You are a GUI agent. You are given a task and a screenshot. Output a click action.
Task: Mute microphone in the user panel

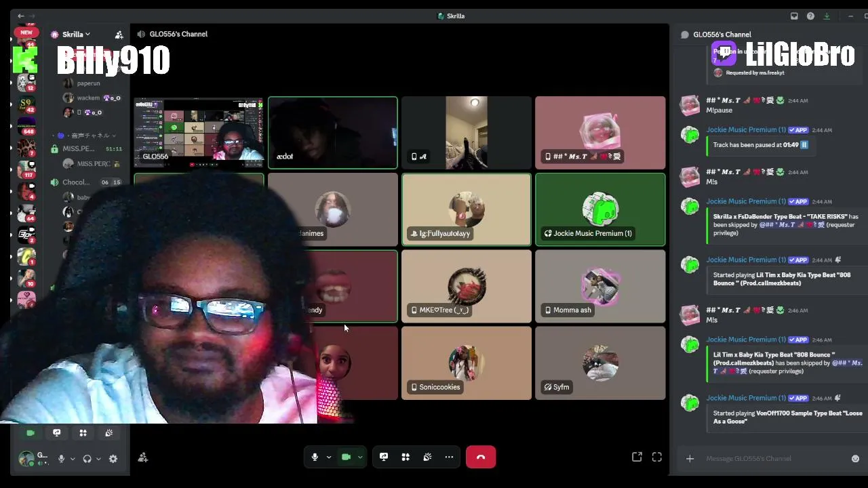(61, 459)
